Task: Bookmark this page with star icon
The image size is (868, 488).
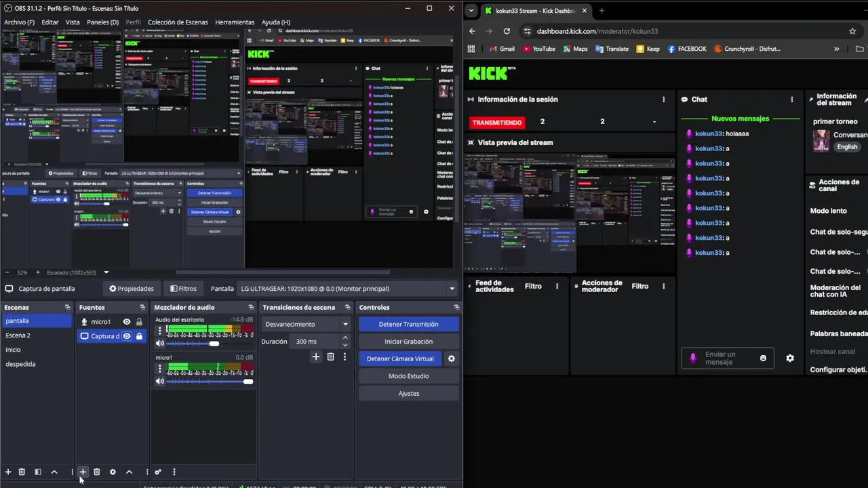Action: [852, 31]
